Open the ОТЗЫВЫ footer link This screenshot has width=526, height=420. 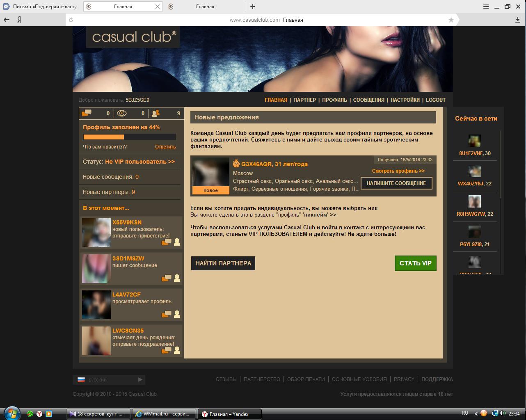point(226,379)
